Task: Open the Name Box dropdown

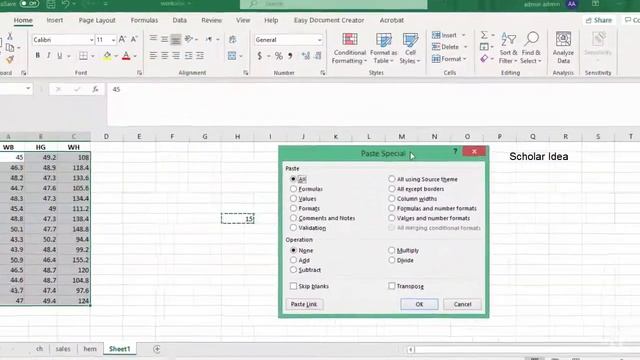Action: [x=28, y=89]
